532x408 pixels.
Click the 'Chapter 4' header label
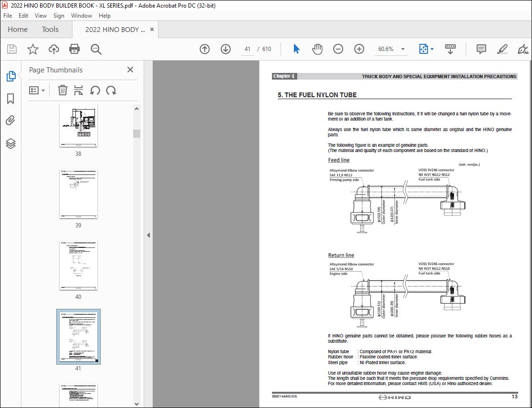284,76
